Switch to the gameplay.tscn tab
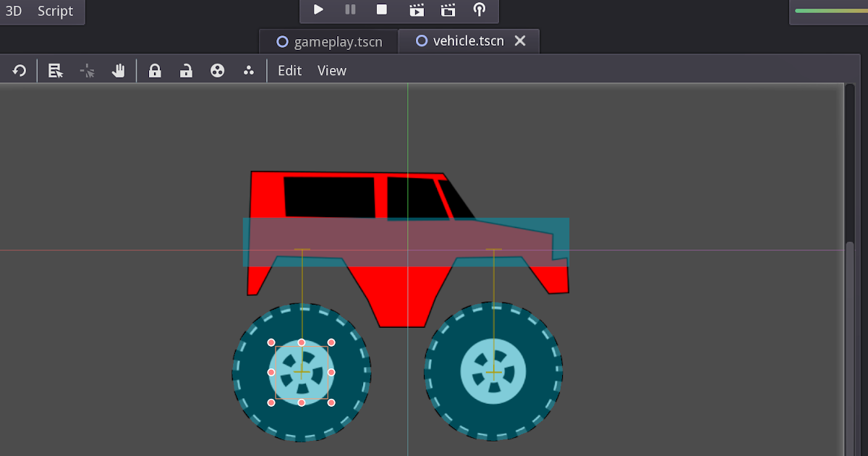Image resolution: width=868 pixels, height=456 pixels. (329, 41)
